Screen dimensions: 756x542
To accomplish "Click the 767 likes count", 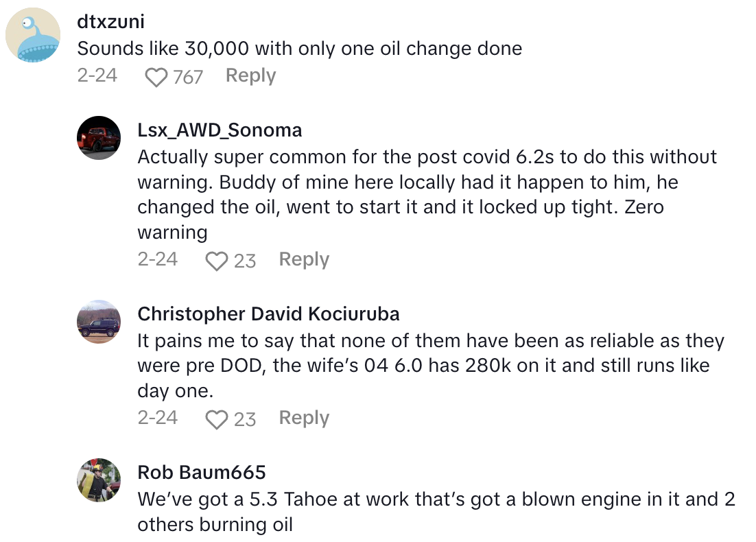I will (188, 77).
